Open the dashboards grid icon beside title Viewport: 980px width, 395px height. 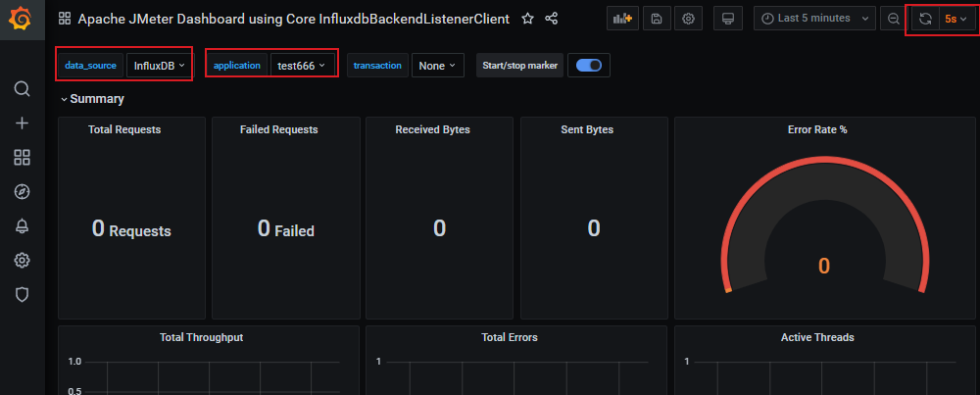coord(65,19)
